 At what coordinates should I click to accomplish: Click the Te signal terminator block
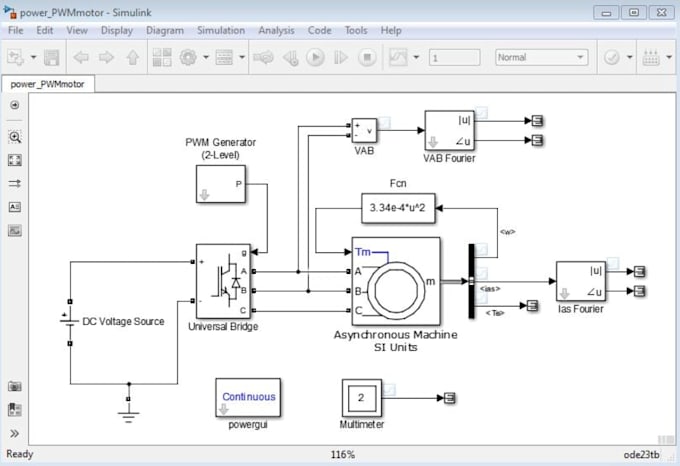point(532,306)
